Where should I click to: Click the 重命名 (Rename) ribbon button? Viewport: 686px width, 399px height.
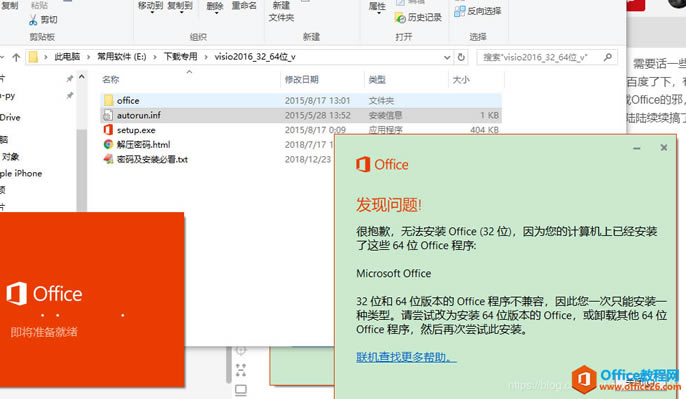point(244,6)
